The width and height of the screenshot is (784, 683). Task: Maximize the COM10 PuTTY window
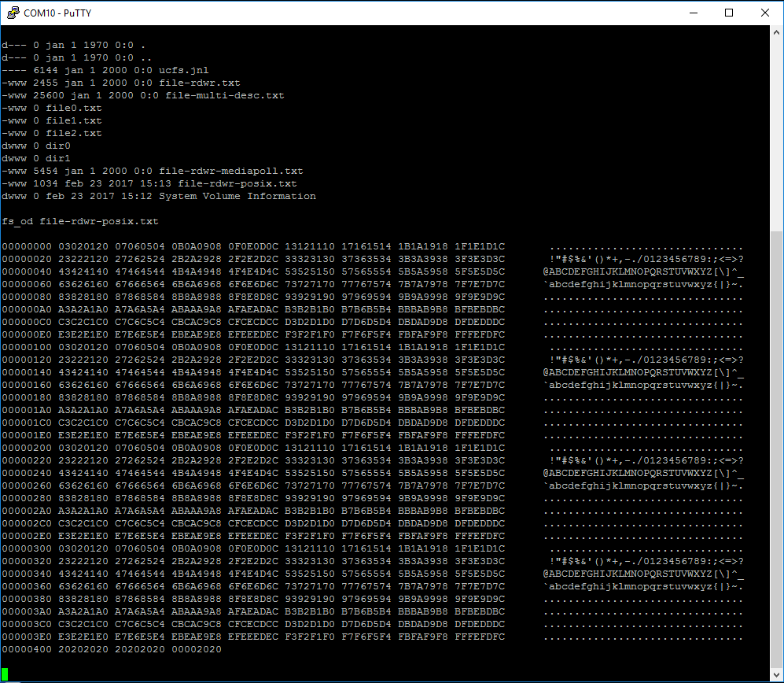pos(729,13)
